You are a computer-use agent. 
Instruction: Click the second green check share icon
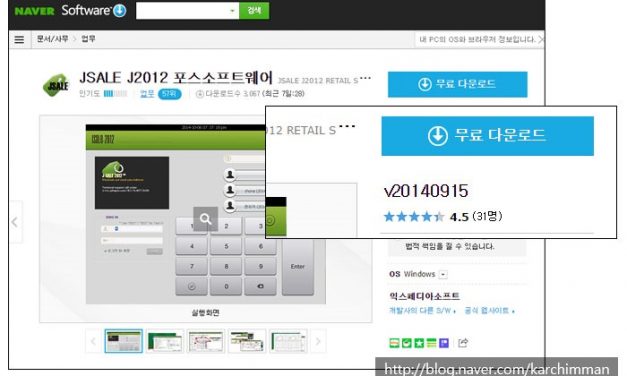pos(407,343)
